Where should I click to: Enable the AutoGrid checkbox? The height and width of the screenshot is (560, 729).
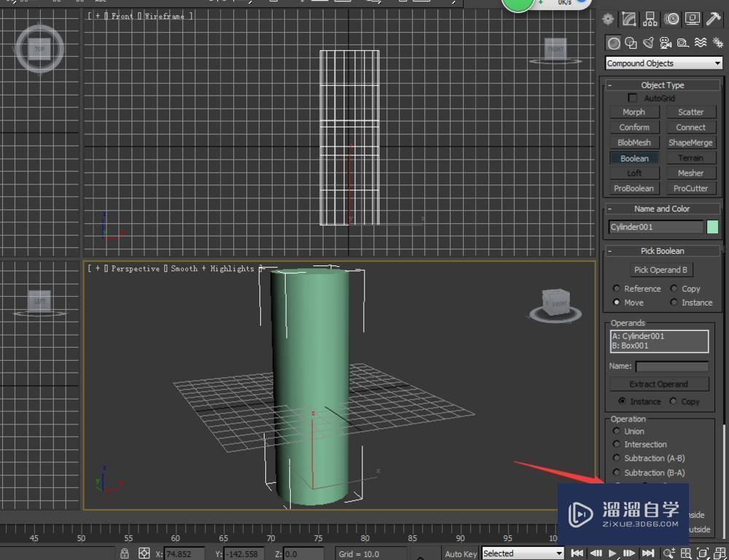tap(632, 98)
